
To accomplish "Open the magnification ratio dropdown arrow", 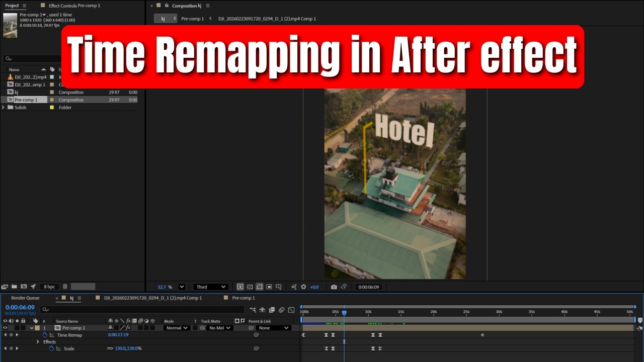I will 182,287.
